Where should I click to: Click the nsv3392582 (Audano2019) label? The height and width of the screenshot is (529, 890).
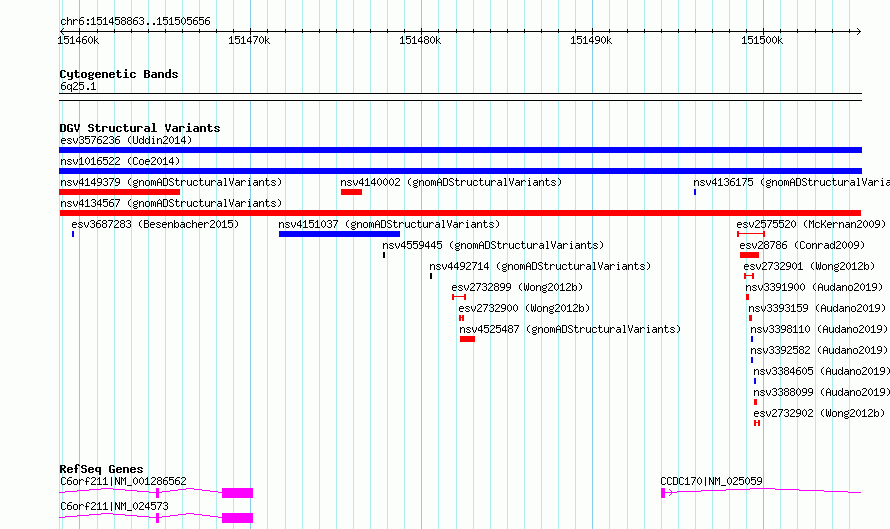coord(819,350)
